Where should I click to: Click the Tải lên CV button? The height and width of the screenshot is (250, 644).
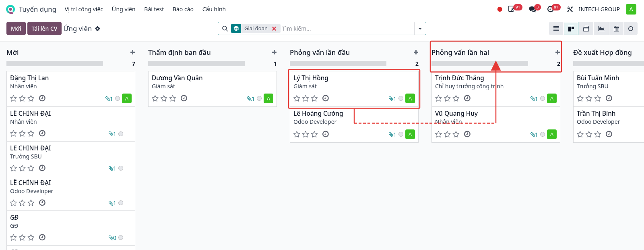coord(44,29)
